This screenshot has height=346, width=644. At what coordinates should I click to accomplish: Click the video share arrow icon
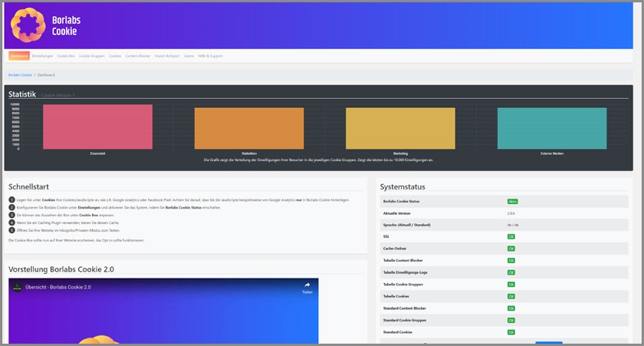point(307,285)
